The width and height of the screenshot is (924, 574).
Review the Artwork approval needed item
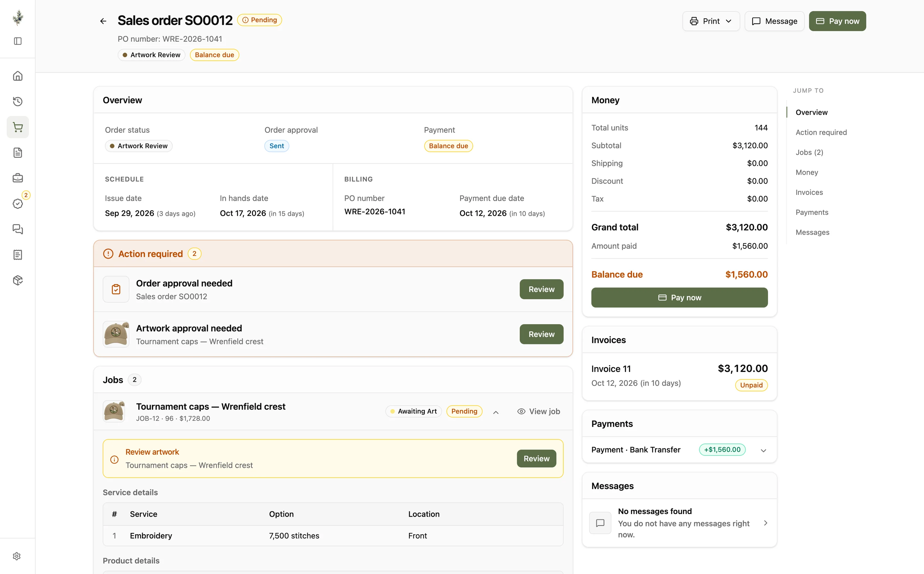point(541,334)
